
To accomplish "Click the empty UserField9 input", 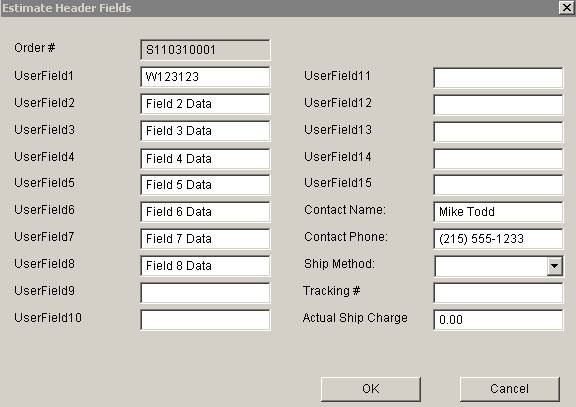I will [205, 293].
